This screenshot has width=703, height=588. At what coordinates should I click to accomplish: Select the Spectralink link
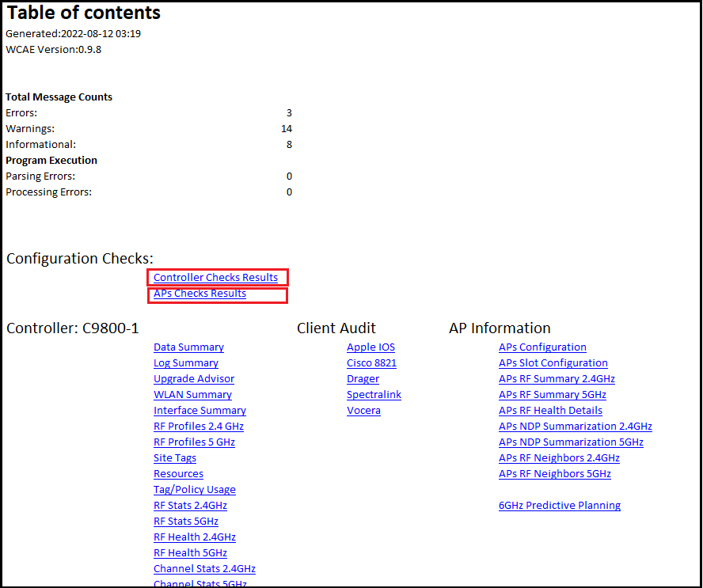tap(374, 395)
